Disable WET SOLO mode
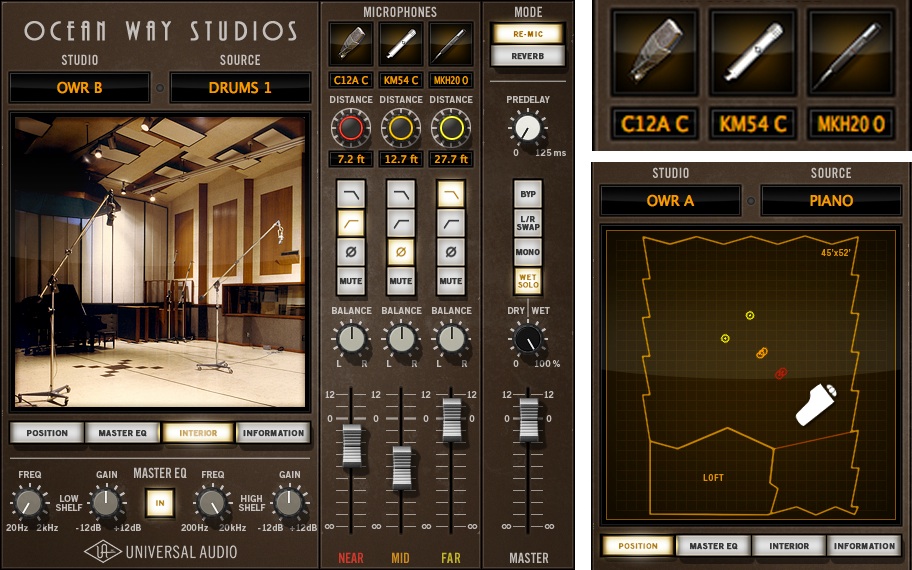Viewport: 912px width, 570px height. click(x=528, y=281)
